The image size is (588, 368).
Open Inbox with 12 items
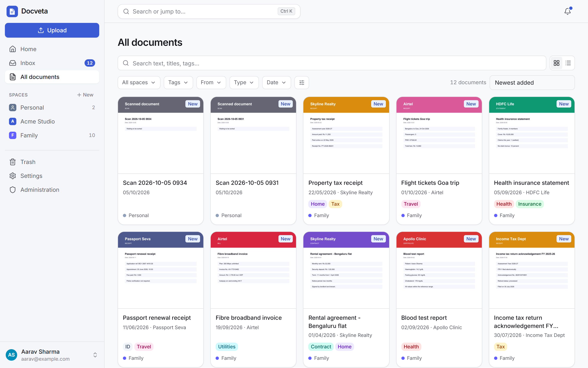pos(52,63)
